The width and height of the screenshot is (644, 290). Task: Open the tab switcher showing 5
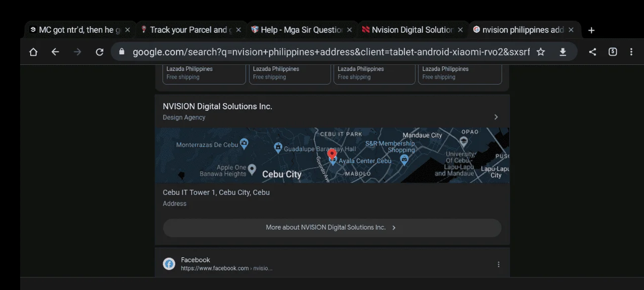613,52
